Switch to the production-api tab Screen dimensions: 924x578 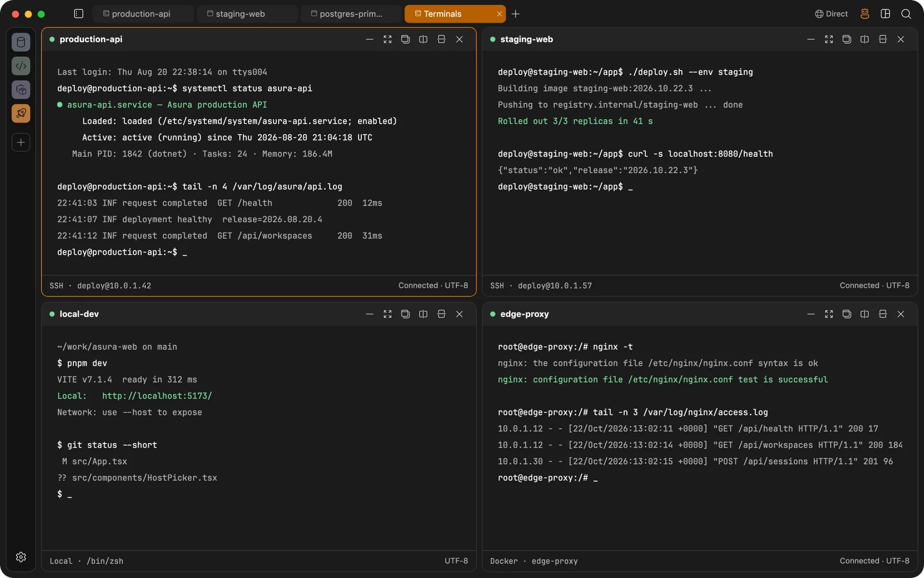(143, 14)
